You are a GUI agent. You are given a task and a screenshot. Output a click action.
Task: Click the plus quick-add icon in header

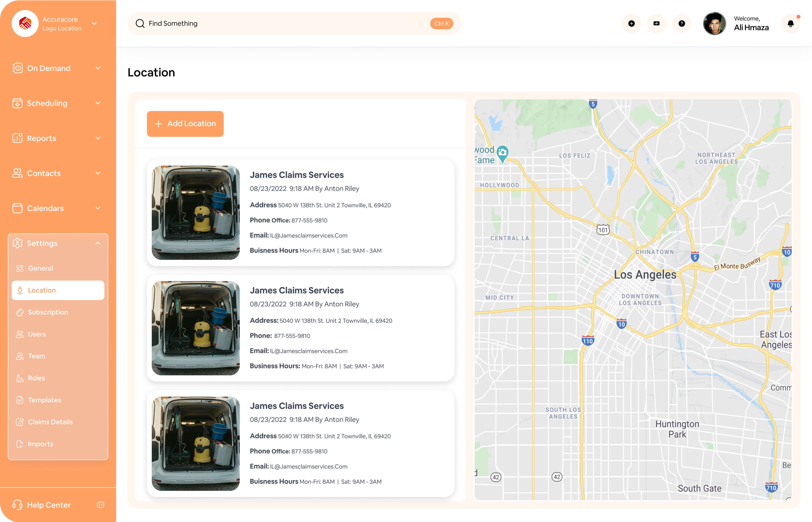pyautogui.click(x=631, y=23)
